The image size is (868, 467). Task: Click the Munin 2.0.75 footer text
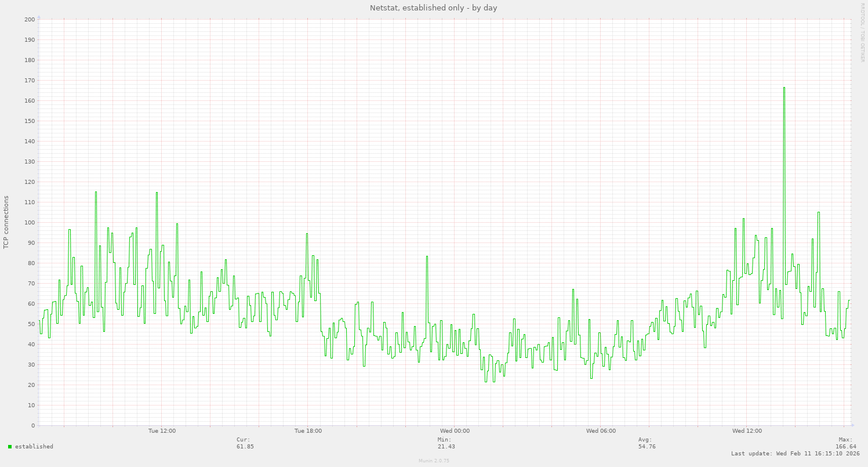point(434,461)
